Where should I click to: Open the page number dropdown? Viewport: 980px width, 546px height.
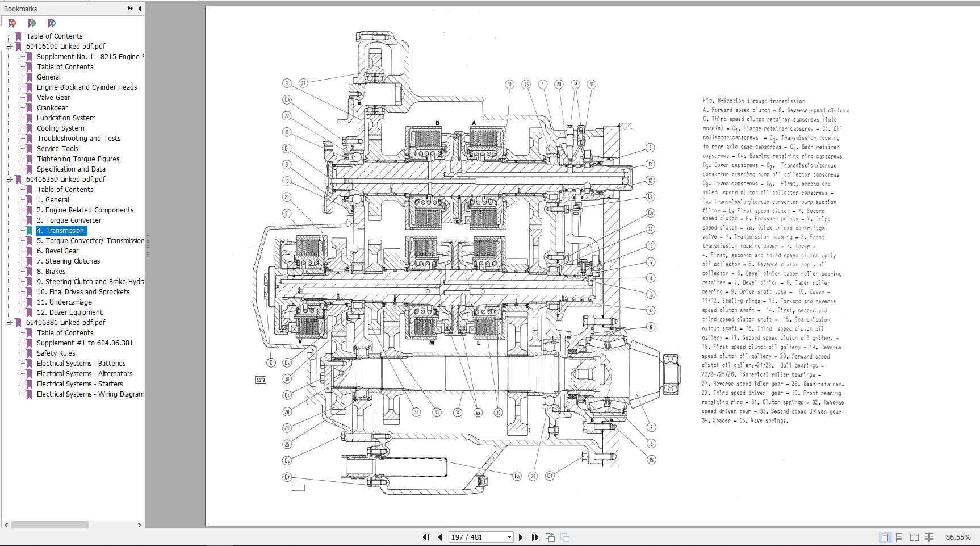click(x=509, y=537)
